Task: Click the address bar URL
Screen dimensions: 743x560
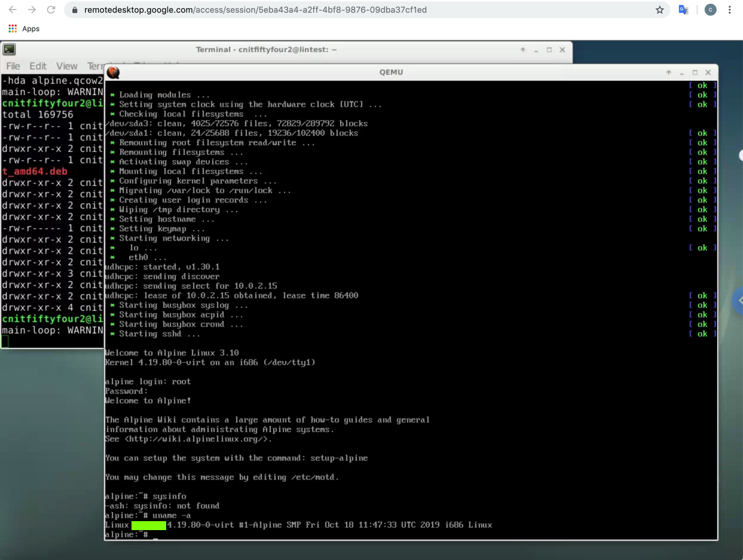Action: tap(255, 10)
